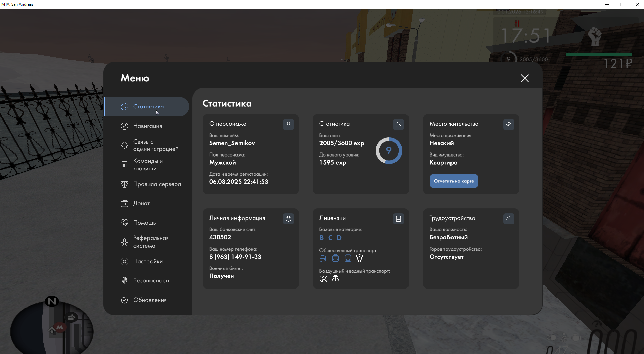Click the hammer icon in Трудоустройство card
Viewport: 644px width, 354px height.
click(509, 219)
